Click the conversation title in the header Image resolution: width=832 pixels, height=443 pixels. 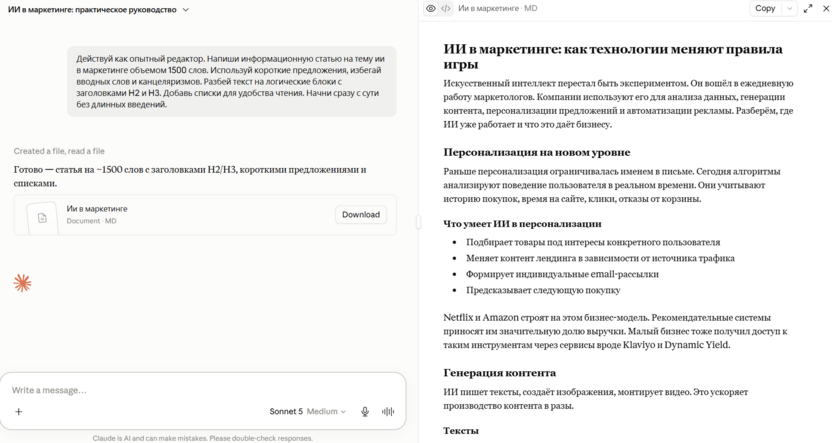coord(92,10)
